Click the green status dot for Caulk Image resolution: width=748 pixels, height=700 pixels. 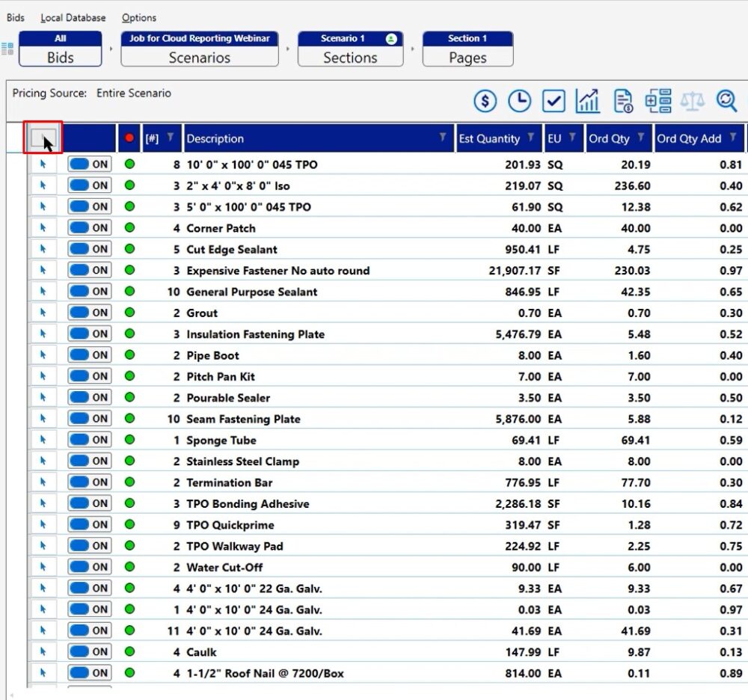pos(129,652)
